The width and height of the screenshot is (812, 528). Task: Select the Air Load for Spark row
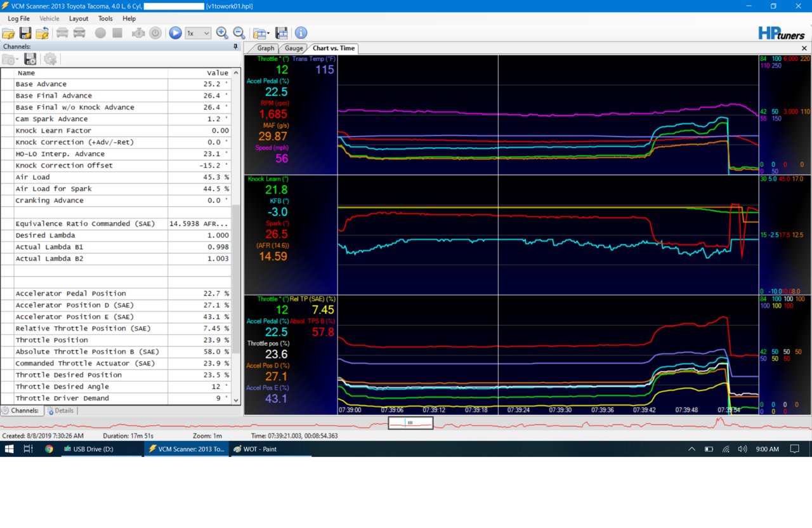click(116, 188)
